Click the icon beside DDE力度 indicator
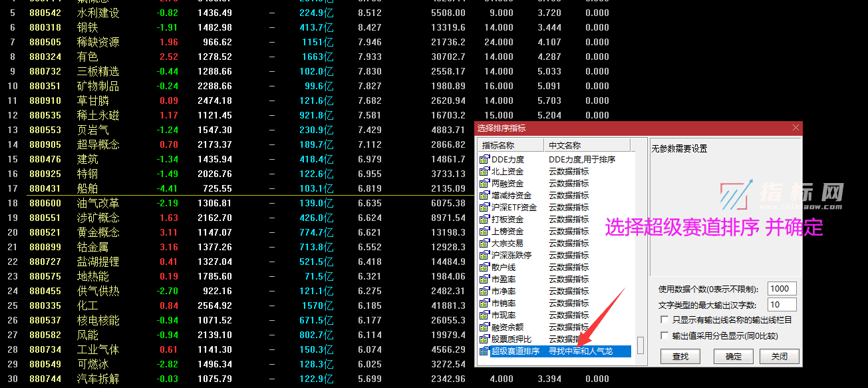This screenshot has height=388, width=868. coord(484,160)
